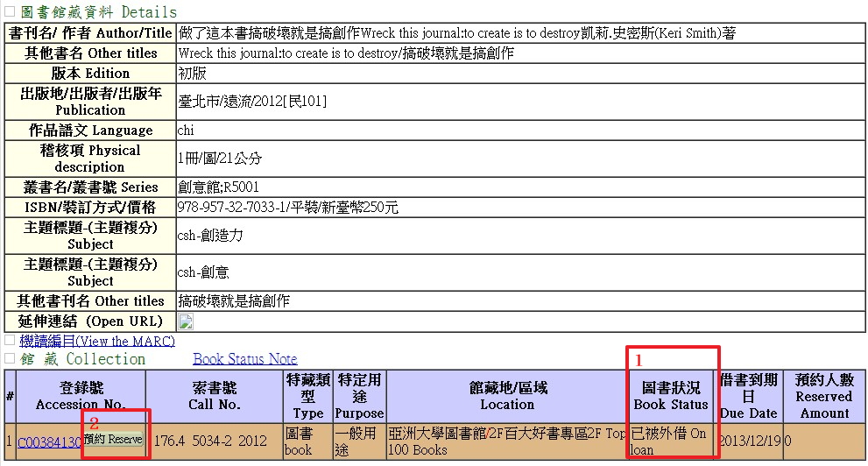The height and width of the screenshot is (466, 868).
Task: Click the Due Date column header
Action: (749, 396)
